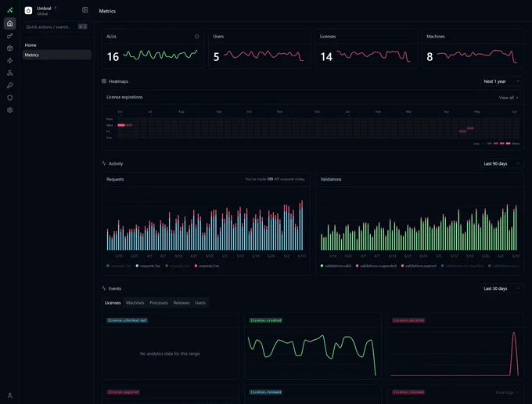Click the License expirations heading

click(124, 97)
